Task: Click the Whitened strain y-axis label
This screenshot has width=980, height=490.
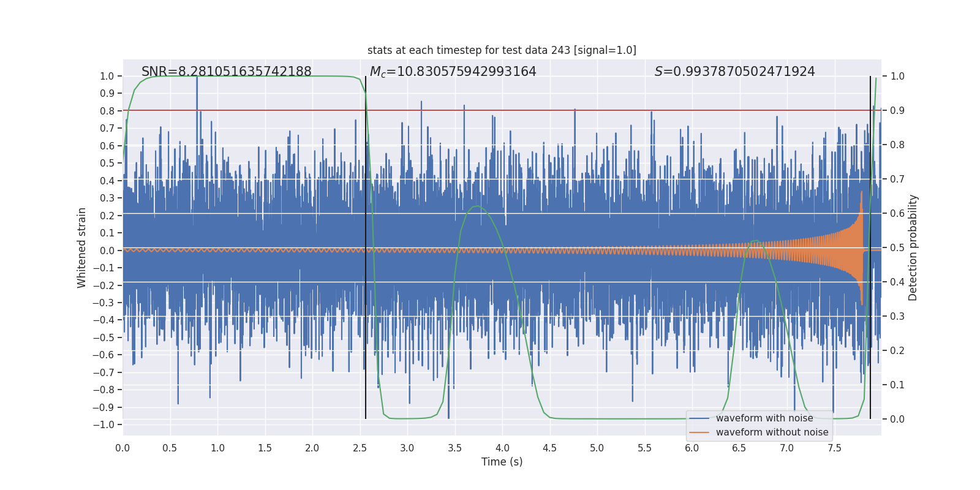Action: click(x=82, y=247)
